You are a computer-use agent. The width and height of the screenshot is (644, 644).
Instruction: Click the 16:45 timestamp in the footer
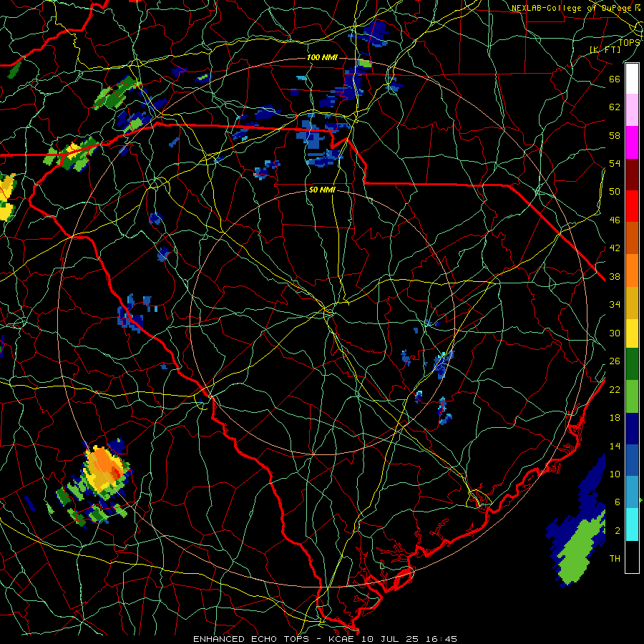pos(441,639)
